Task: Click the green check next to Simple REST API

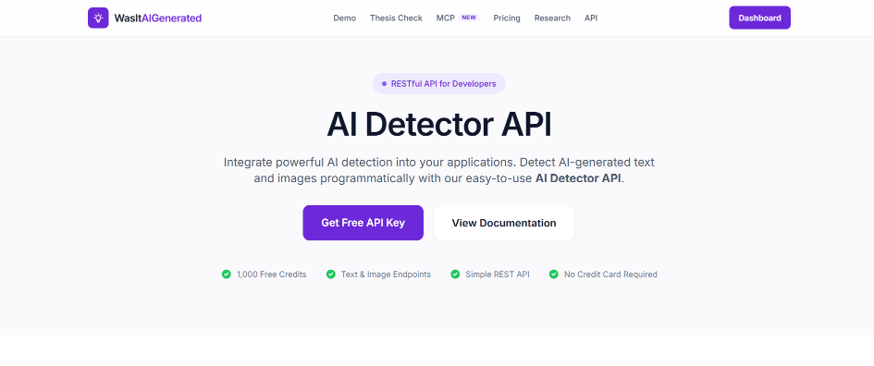Action: pyautogui.click(x=455, y=274)
